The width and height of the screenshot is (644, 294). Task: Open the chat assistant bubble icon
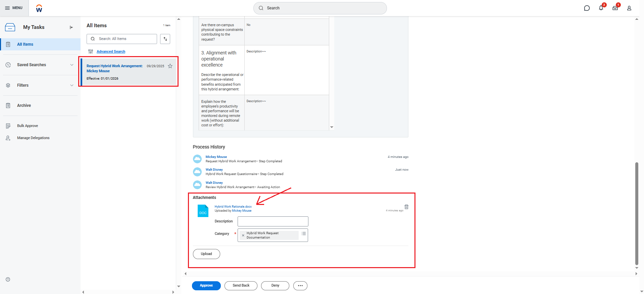(587, 8)
